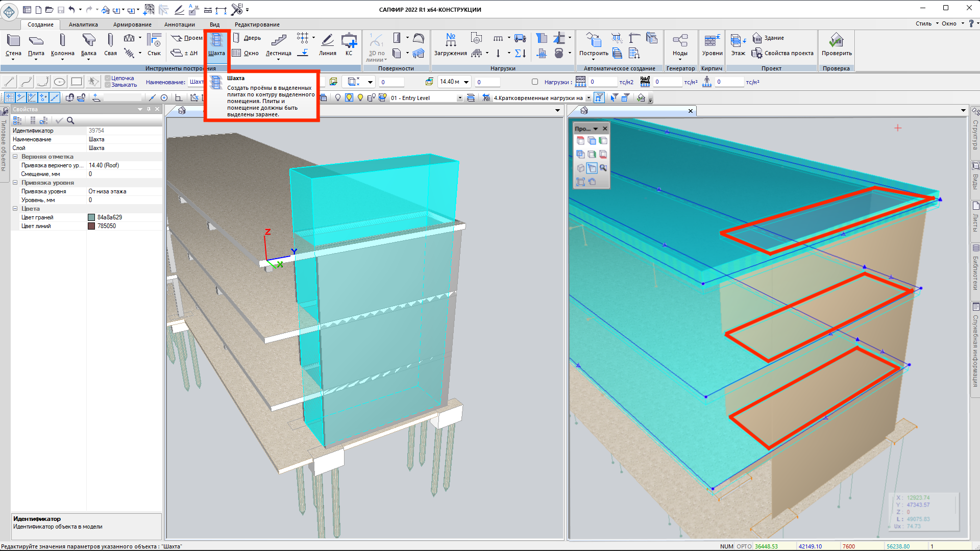Switch to the Аналитика ribbon tab
980x551 pixels.
click(x=83, y=24)
